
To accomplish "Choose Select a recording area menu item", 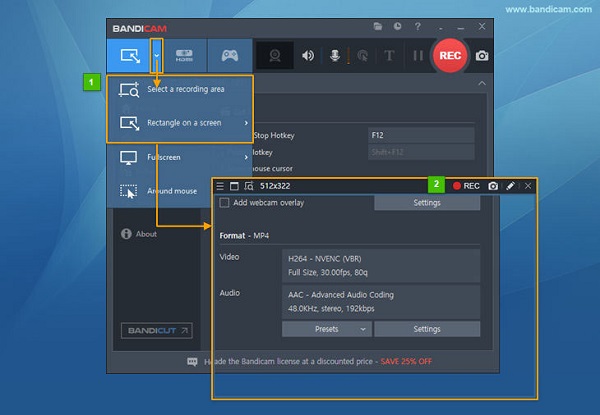I will tap(180, 89).
